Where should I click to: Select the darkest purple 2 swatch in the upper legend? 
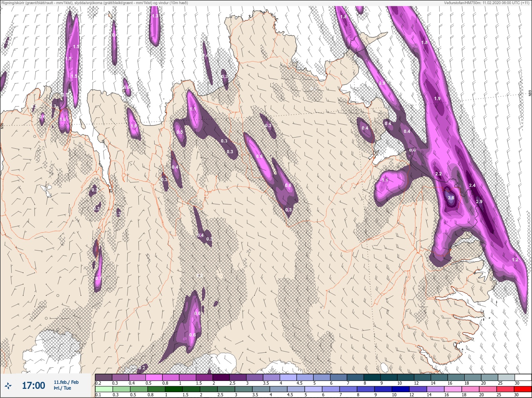pos(222,377)
